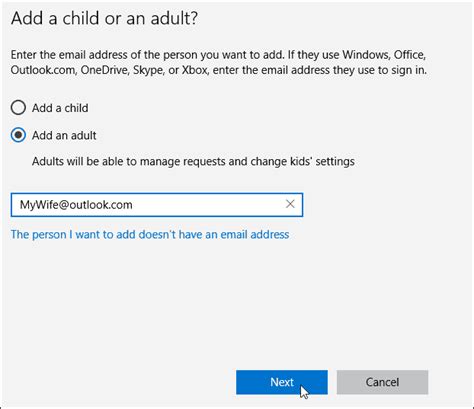The width and height of the screenshot is (474, 409).
Task: Click the blue Next button label
Action: point(282,382)
